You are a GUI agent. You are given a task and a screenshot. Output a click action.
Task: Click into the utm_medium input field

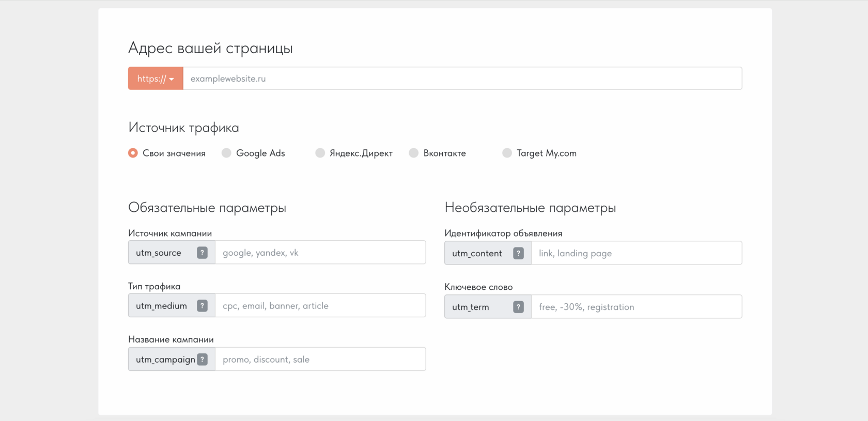point(320,306)
